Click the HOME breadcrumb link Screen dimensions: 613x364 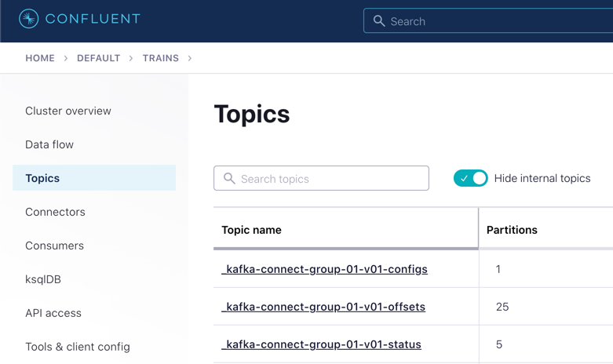(40, 58)
